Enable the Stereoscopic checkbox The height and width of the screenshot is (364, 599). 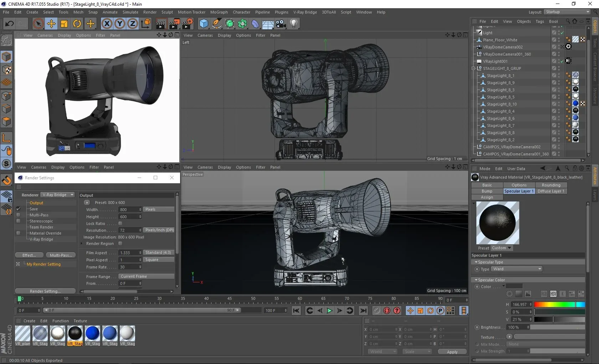pos(18,221)
